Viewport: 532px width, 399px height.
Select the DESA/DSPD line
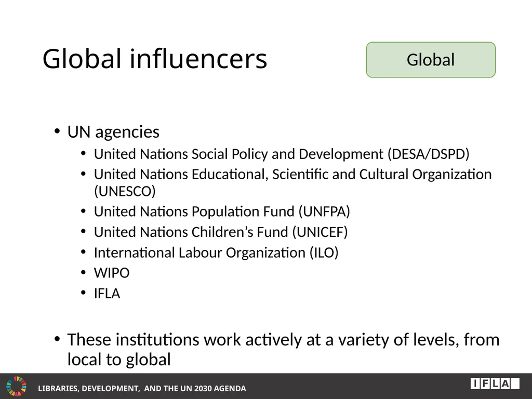coord(282,154)
